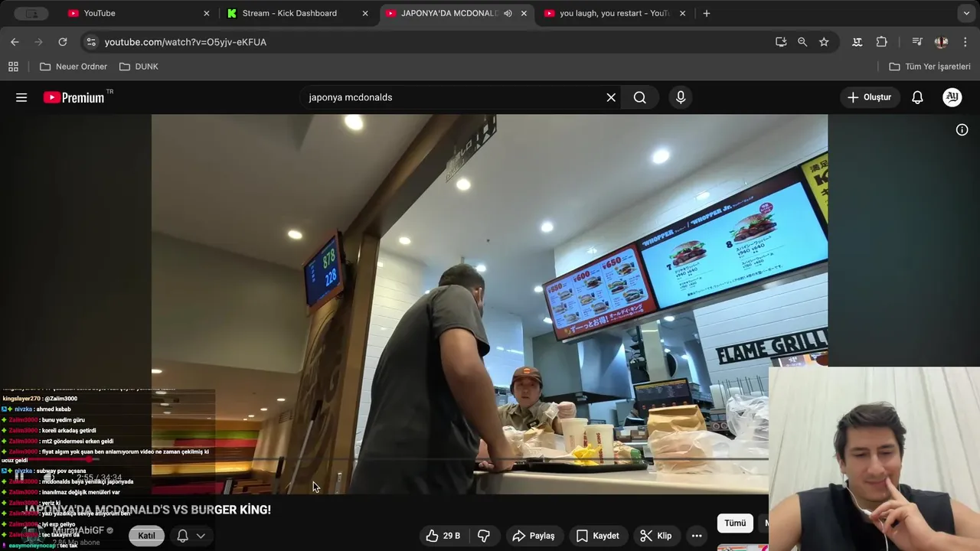This screenshot has height=551, width=980.
Task: Open a new browser tab
Action: (707, 13)
